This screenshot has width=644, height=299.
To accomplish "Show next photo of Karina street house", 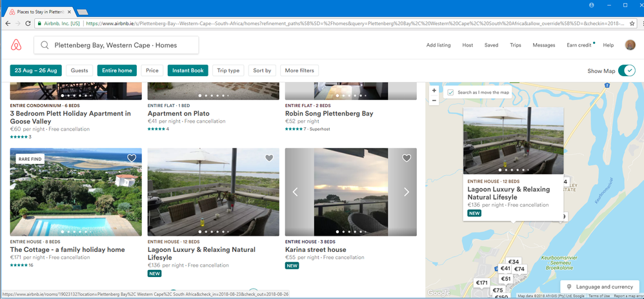I will click(407, 192).
